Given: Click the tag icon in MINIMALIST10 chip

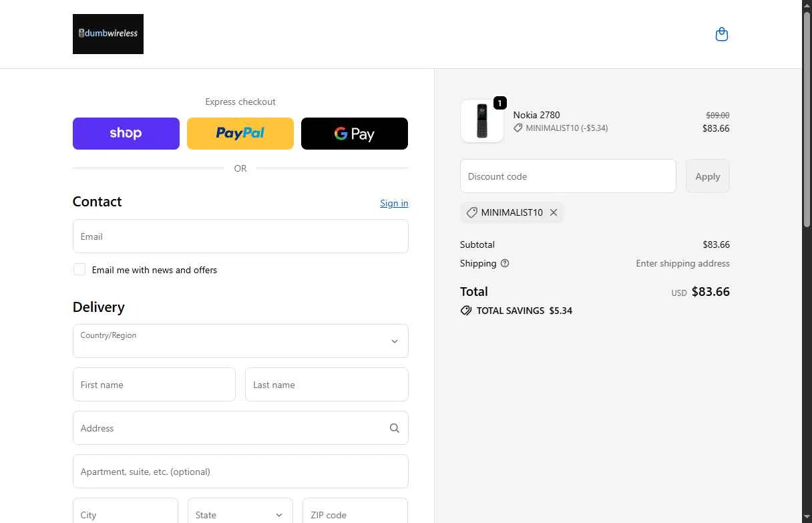Looking at the screenshot, I should pyautogui.click(x=471, y=212).
